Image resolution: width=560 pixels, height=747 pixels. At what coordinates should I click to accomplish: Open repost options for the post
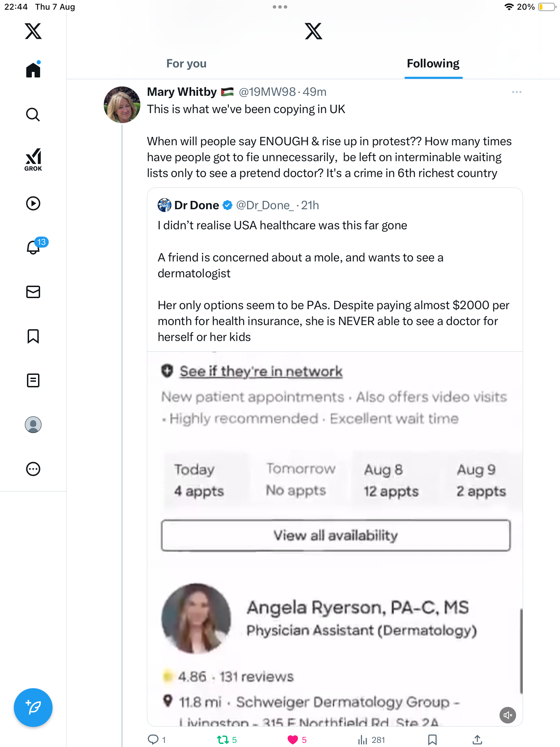click(x=223, y=740)
